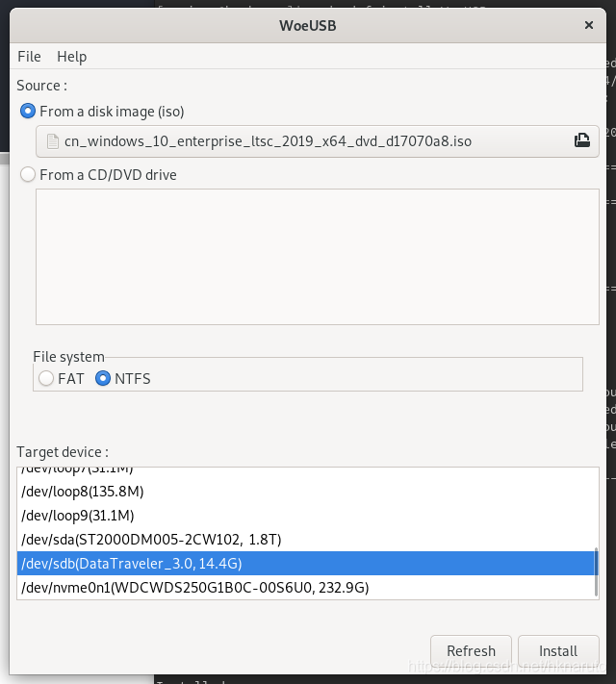Close the WoeUSB window
Image resolution: width=616 pixels, height=684 pixels.
click(588, 25)
